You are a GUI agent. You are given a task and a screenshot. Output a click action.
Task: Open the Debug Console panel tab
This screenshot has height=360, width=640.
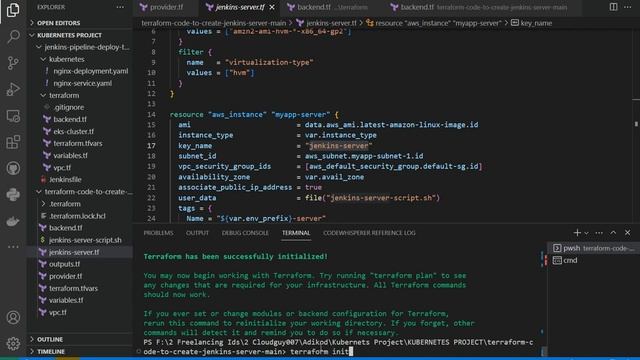(245, 233)
